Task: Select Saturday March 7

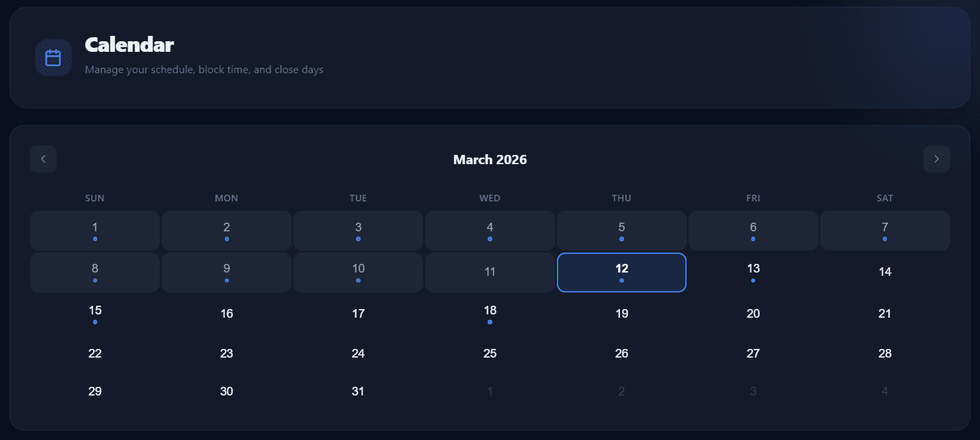Action: click(885, 230)
